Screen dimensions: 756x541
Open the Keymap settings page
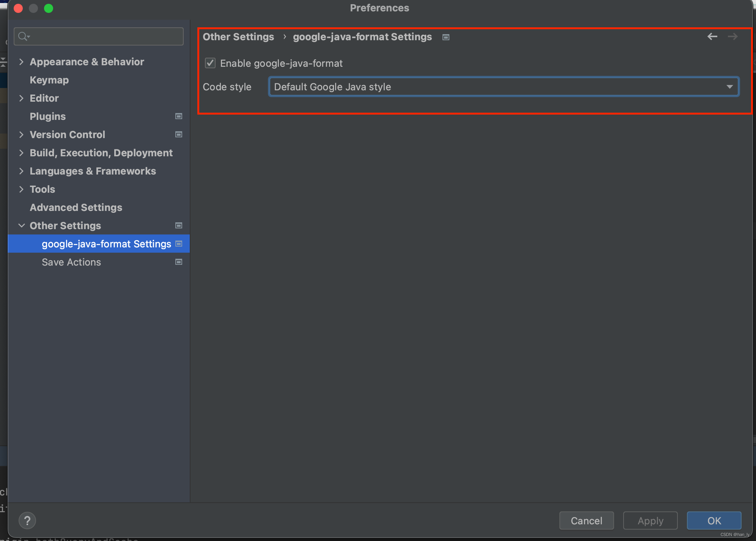coord(49,80)
